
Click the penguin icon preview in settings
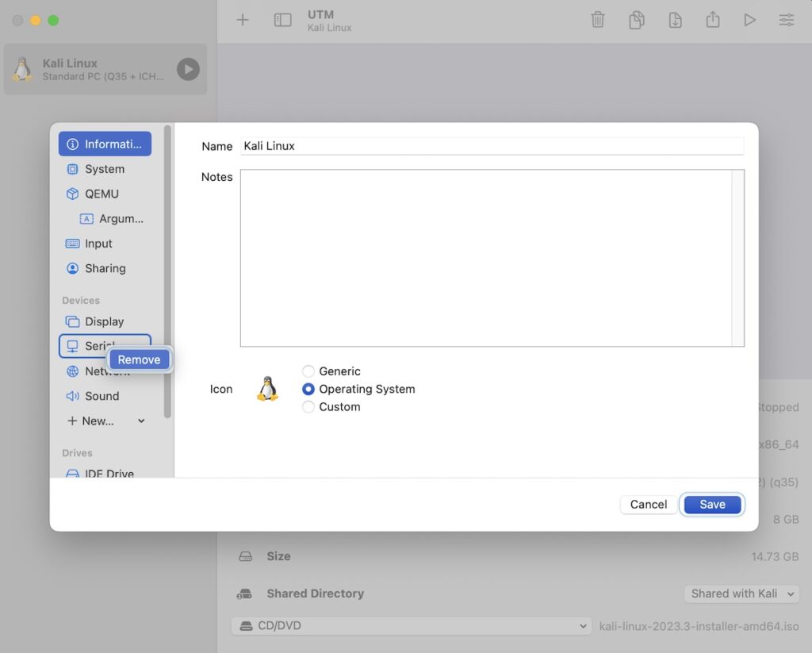click(x=267, y=389)
